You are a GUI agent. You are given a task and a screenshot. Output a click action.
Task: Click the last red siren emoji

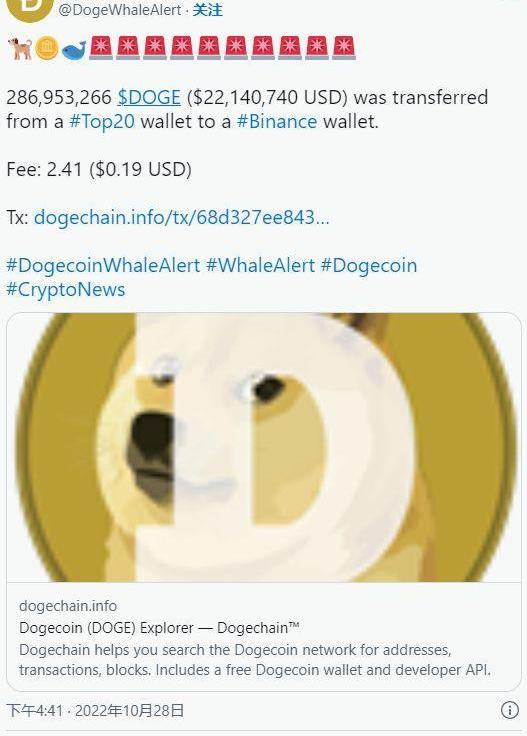(x=344, y=48)
